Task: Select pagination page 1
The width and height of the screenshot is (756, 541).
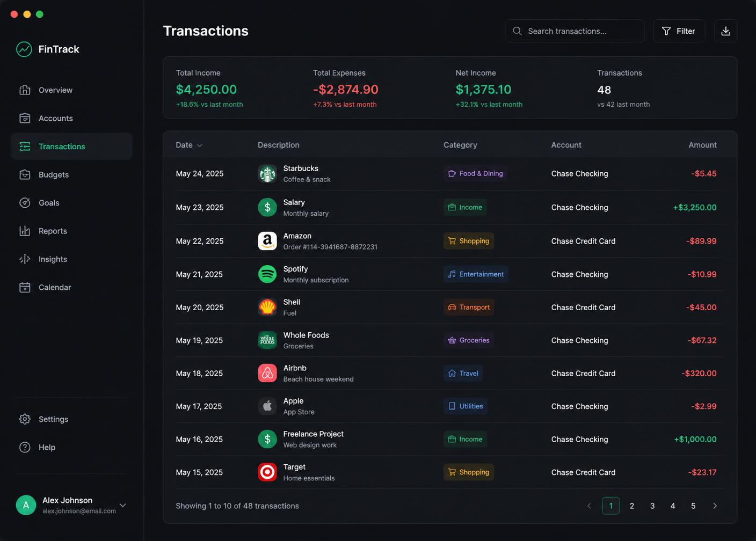Action: (611, 506)
